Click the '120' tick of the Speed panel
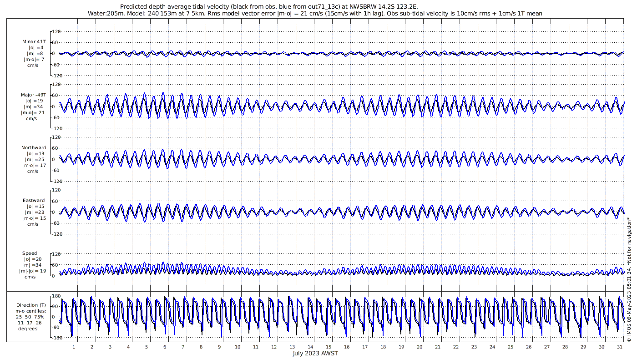This screenshot has height=364, width=637. (56, 253)
